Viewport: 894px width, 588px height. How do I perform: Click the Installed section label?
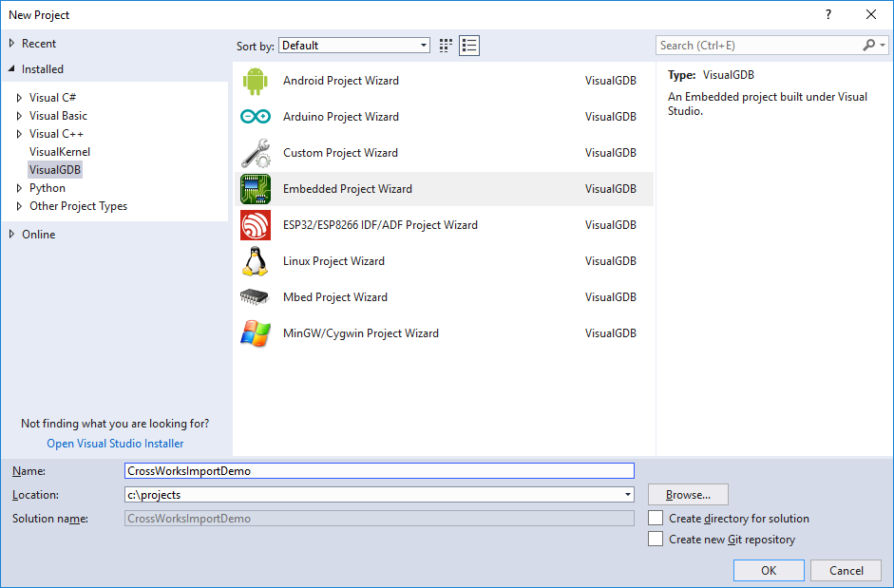click(42, 69)
